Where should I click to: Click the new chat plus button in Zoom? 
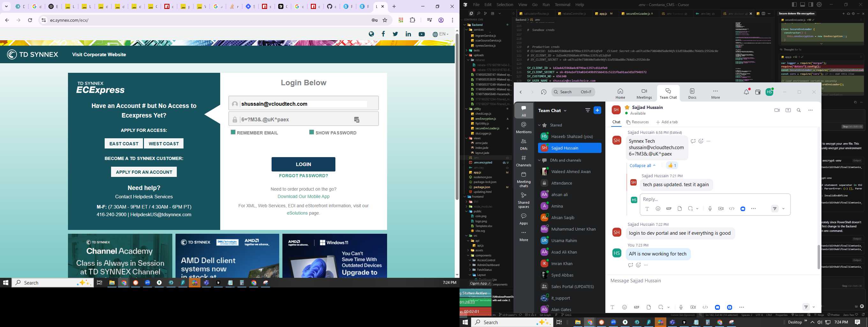(597, 110)
